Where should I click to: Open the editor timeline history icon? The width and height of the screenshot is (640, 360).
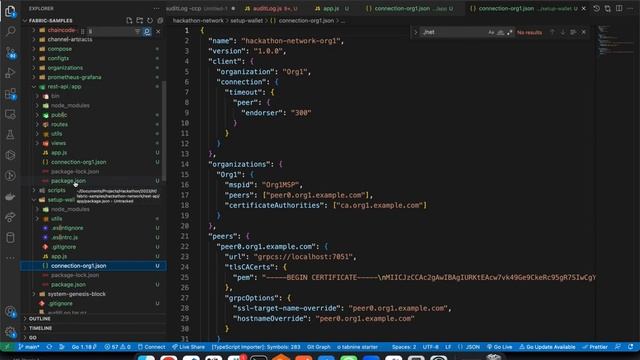[596, 8]
